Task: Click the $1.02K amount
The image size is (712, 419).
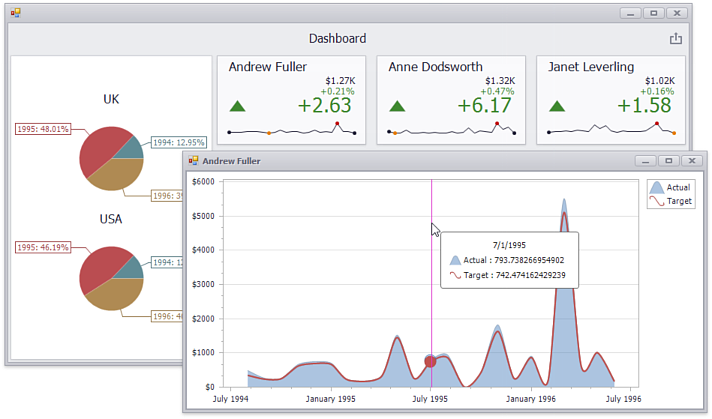Action: coord(660,81)
